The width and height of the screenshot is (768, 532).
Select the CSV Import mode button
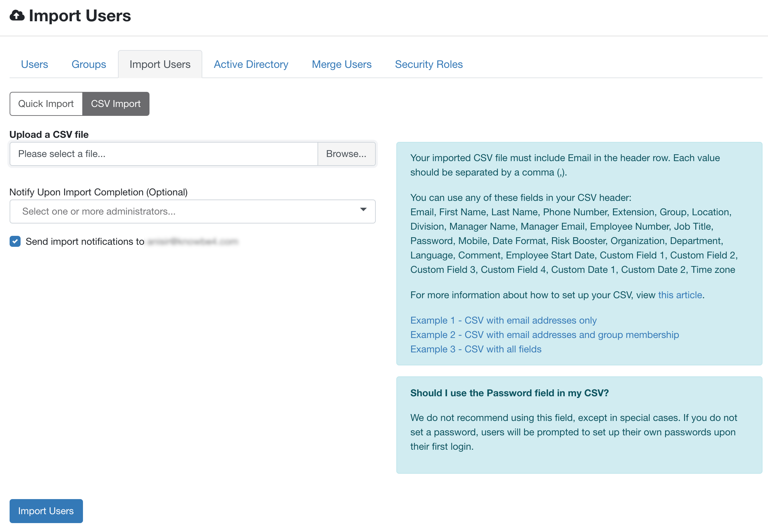tap(116, 104)
